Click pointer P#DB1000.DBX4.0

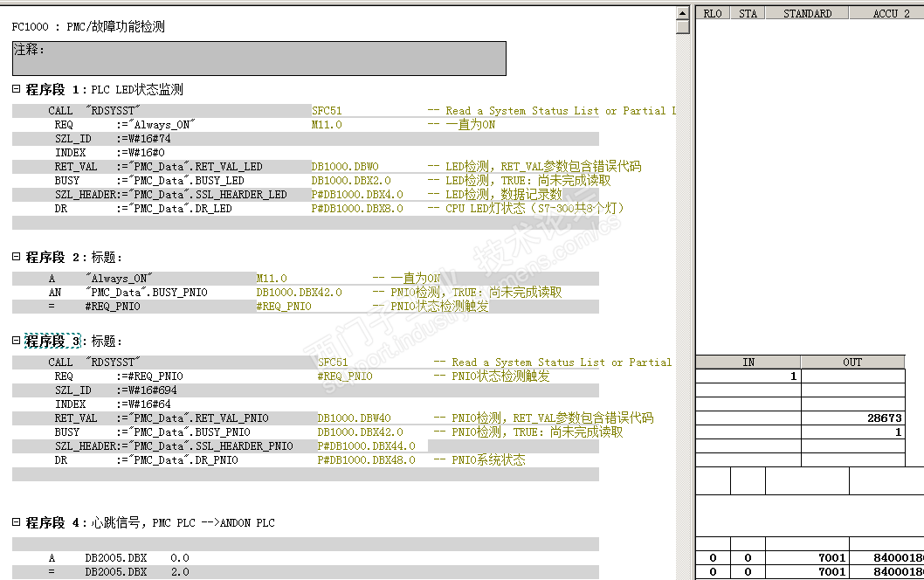click(x=357, y=195)
